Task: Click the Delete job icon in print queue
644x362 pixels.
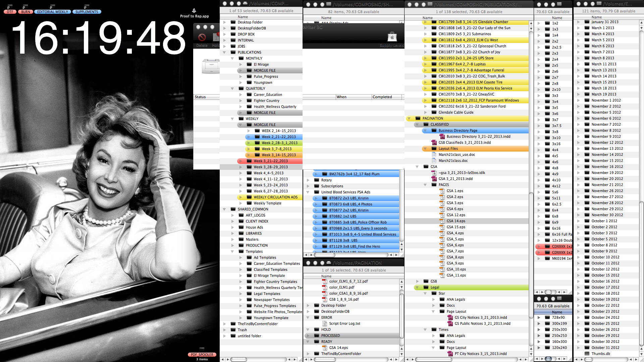Action: [x=202, y=38]
